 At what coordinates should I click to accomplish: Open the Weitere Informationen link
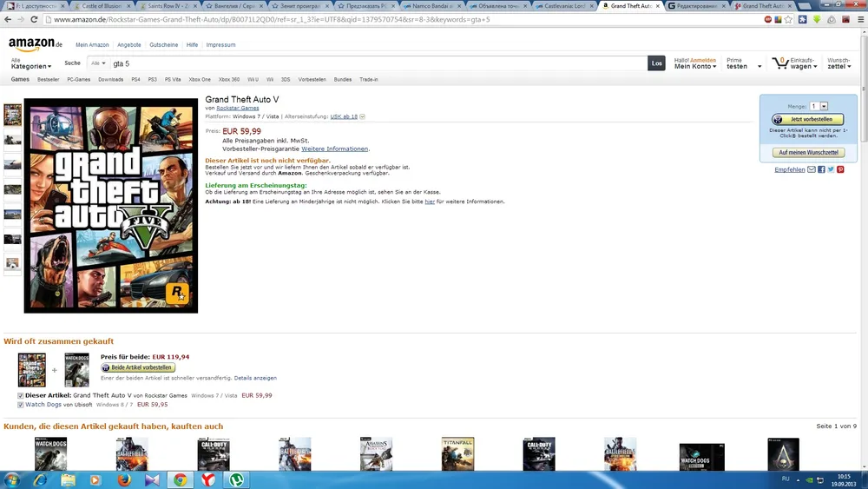pyautogui.click(x=334, y=149)
